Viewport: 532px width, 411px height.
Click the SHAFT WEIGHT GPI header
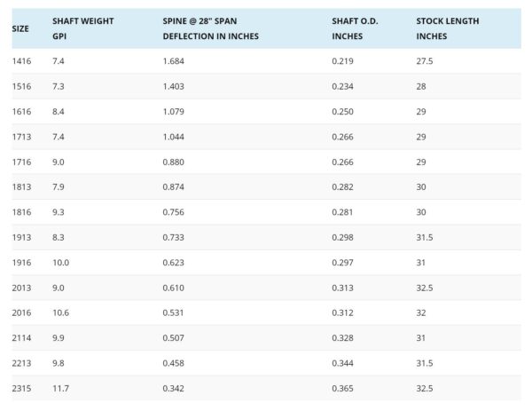click(82, 28)
